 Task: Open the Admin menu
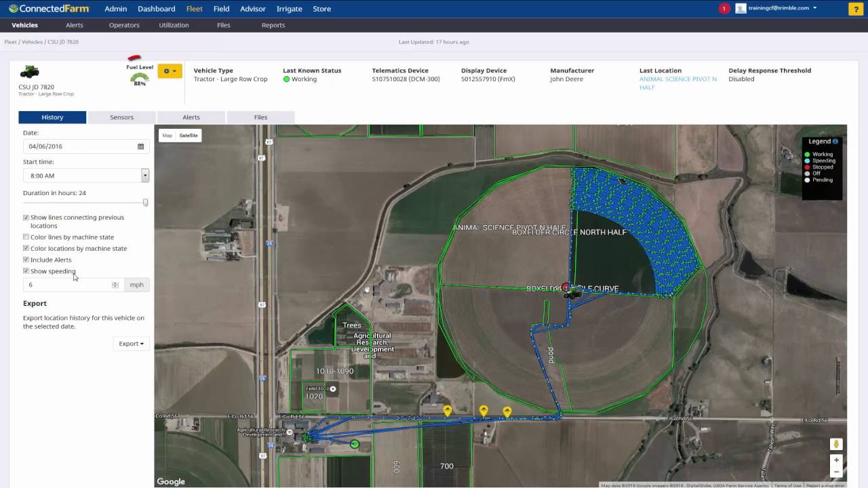point(116,9)
